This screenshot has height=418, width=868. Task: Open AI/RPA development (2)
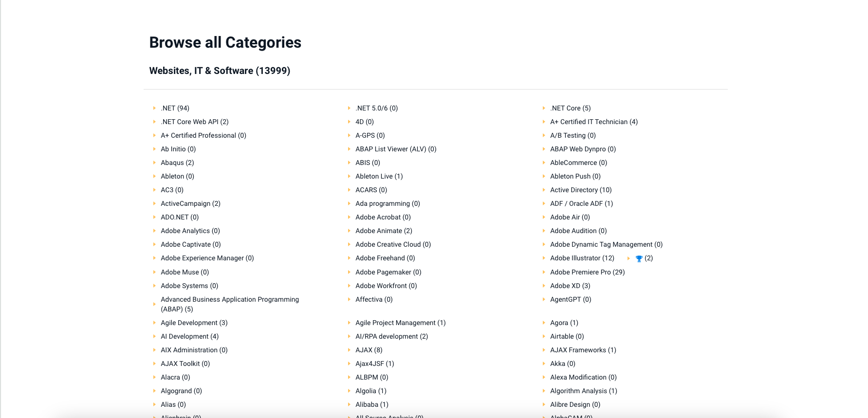391,336
